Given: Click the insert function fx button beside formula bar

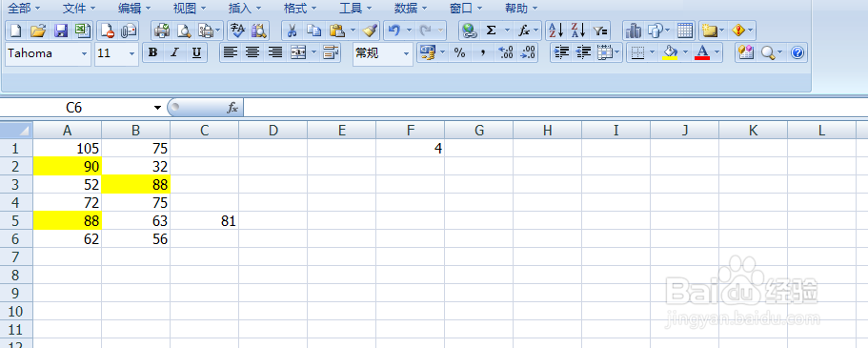Looking at the screenshot, I should tap(232, 108).
